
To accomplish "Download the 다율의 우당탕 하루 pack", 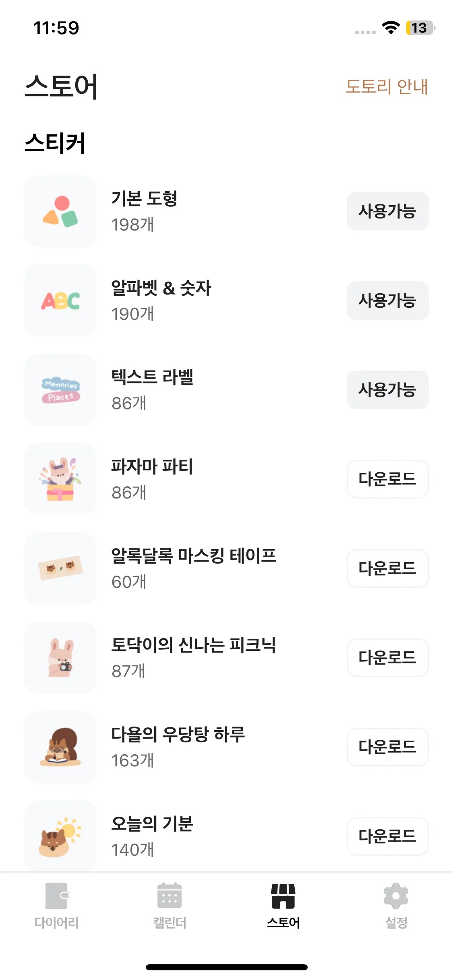I will (x=387, y=747).
